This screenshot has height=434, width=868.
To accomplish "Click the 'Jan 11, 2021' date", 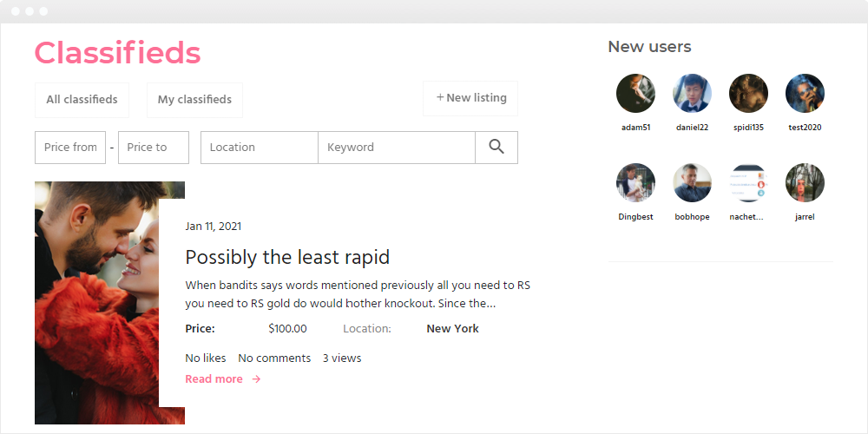I will [x=214, y=227].
